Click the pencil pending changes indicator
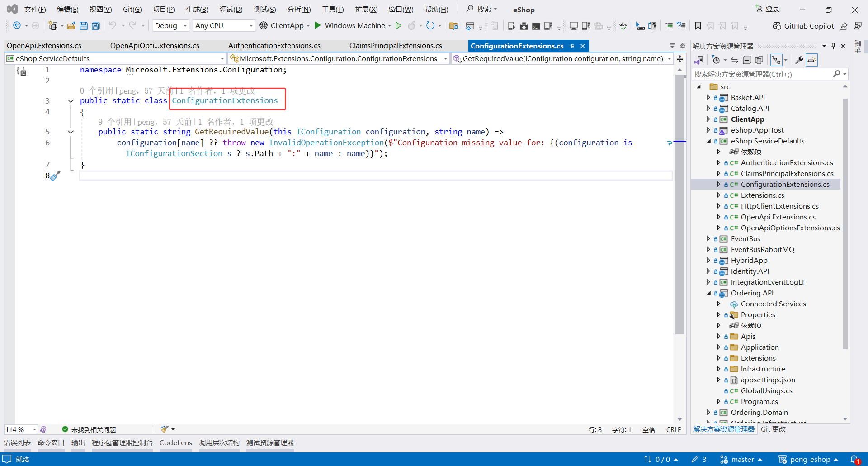This screenshot has height=466, width=868. point(699,460)
